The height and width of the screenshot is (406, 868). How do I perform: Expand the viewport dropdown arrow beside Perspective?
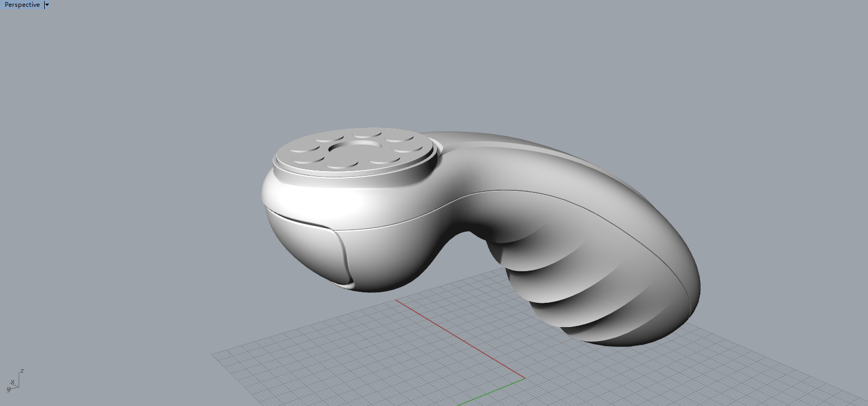click(47, 5)
